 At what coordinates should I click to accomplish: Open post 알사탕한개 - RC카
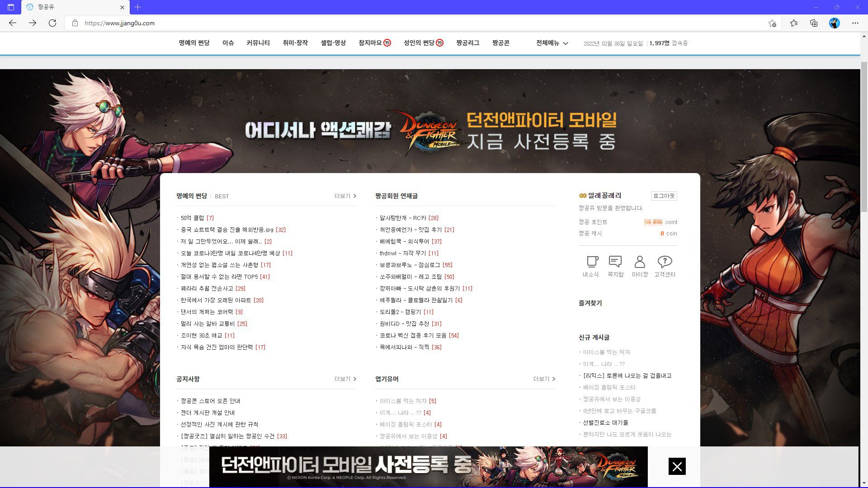(x=403, y=218)
